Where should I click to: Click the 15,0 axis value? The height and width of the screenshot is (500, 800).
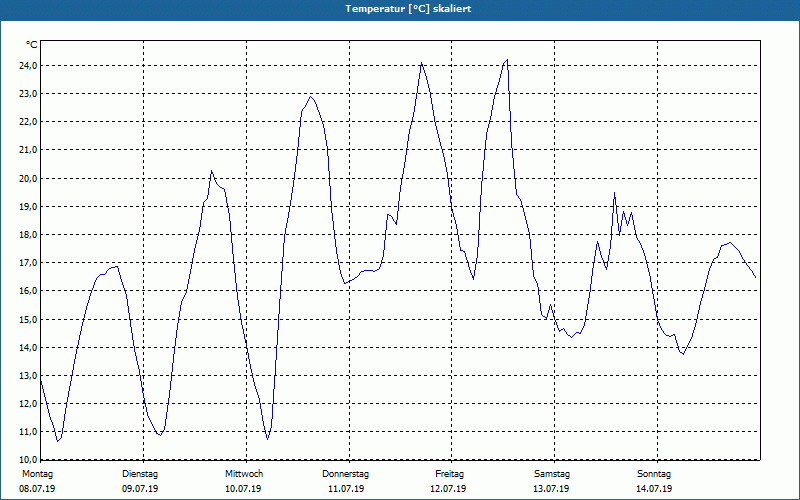(x=28, y=319)
